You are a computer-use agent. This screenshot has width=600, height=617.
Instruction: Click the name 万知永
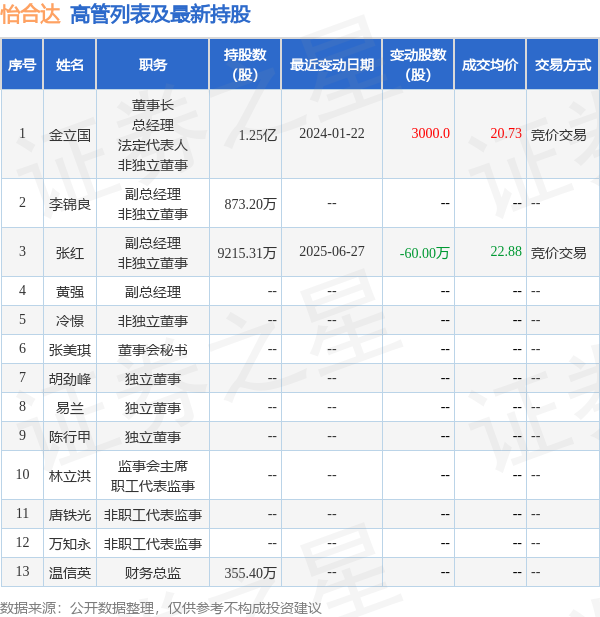[70, 544]
